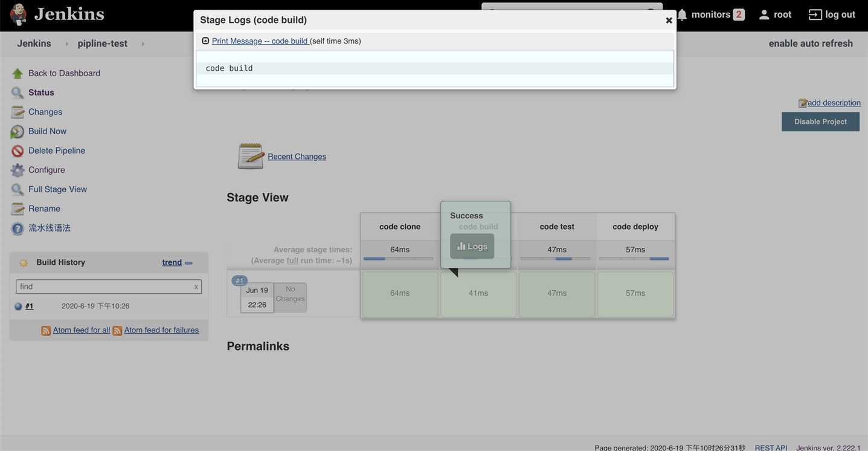Start Build Now

pos(47,131)
